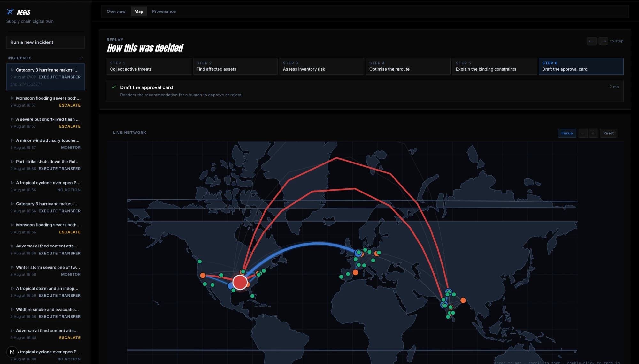Step forward with the right arrow button
639x364 pixels.
(603, 41)
